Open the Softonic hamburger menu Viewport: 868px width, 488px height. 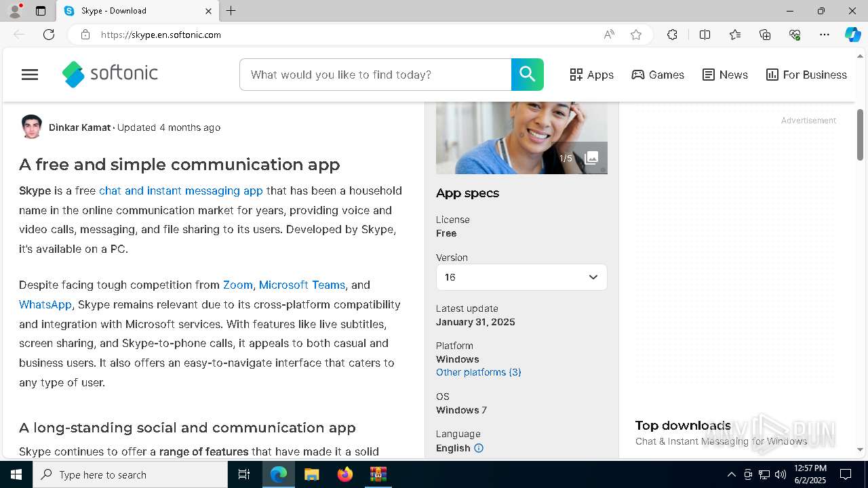30,75
